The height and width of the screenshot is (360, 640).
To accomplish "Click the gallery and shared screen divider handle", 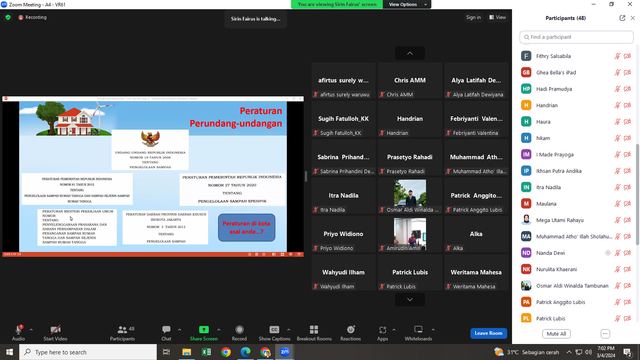I will [x=306, y=176].
